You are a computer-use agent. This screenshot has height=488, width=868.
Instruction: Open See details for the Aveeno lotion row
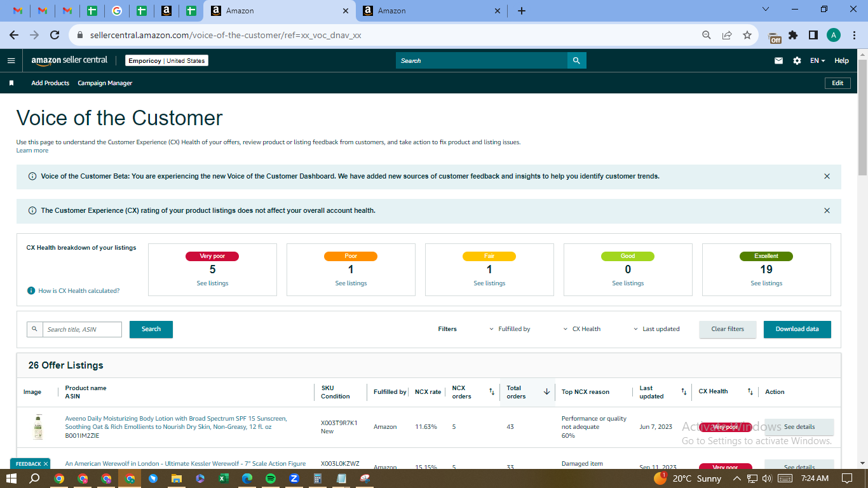(799, 427)
